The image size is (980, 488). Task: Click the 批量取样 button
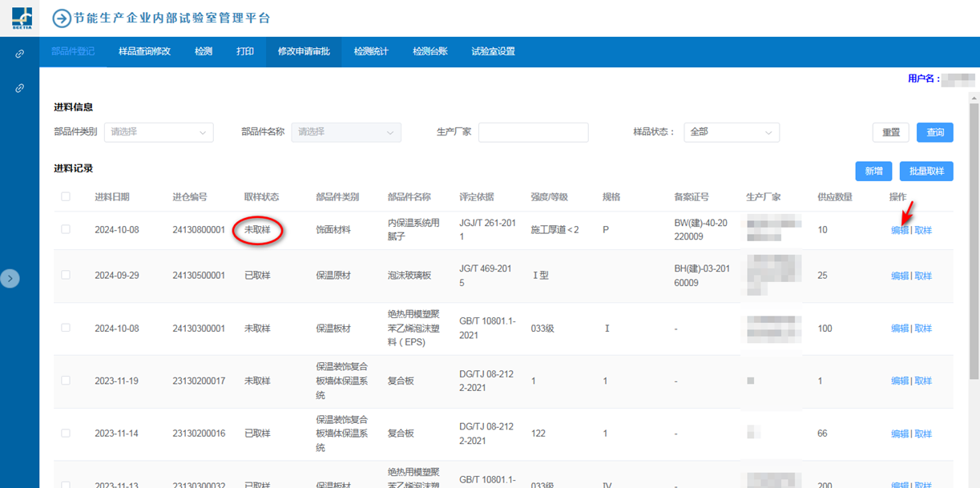coord(926,171)
